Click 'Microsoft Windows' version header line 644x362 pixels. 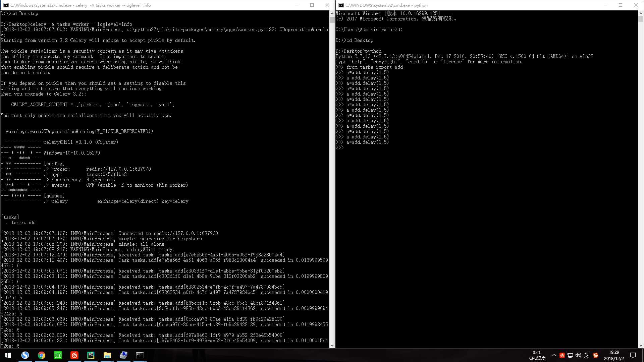click(x=388, y=13)
